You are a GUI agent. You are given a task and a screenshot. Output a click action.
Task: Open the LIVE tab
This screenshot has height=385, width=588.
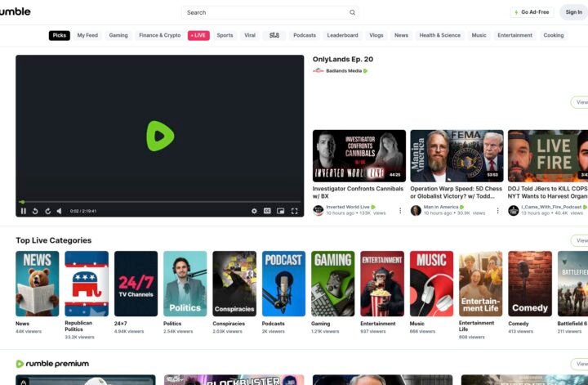pos(198,35)
